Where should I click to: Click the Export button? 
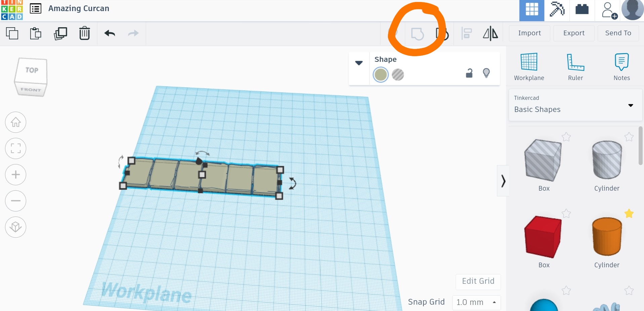(573, 33)
